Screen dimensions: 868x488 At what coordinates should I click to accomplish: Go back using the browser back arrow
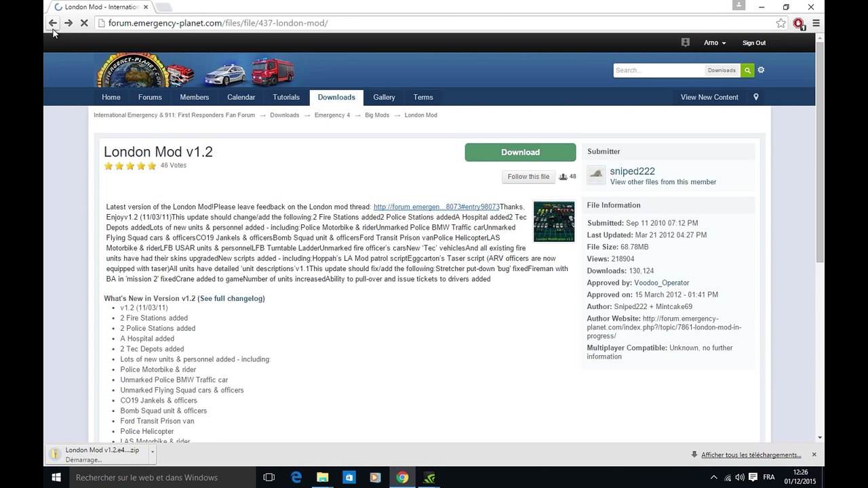click(53, 23)
